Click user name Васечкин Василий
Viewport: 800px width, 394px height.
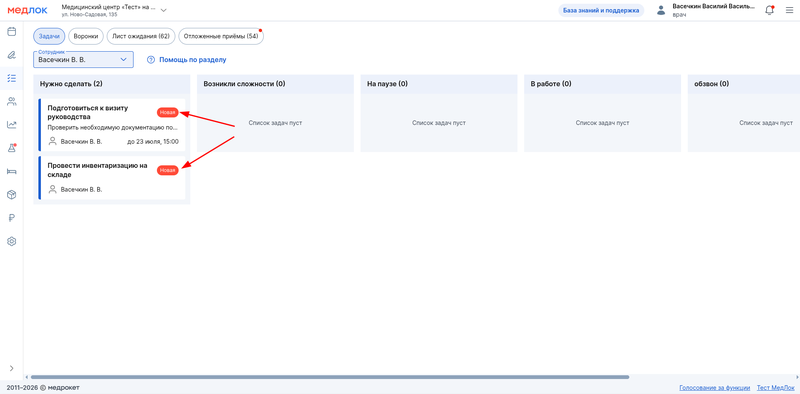(x=713, y=7)
